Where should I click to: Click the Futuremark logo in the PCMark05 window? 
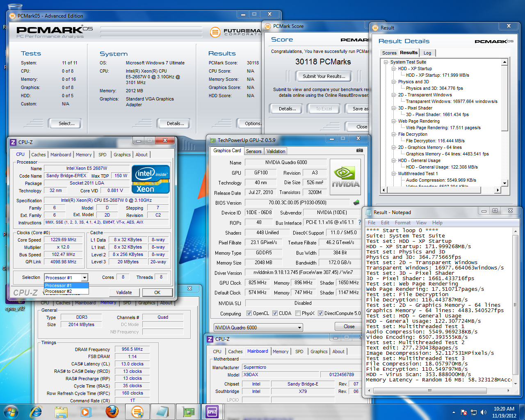(236, 32)
